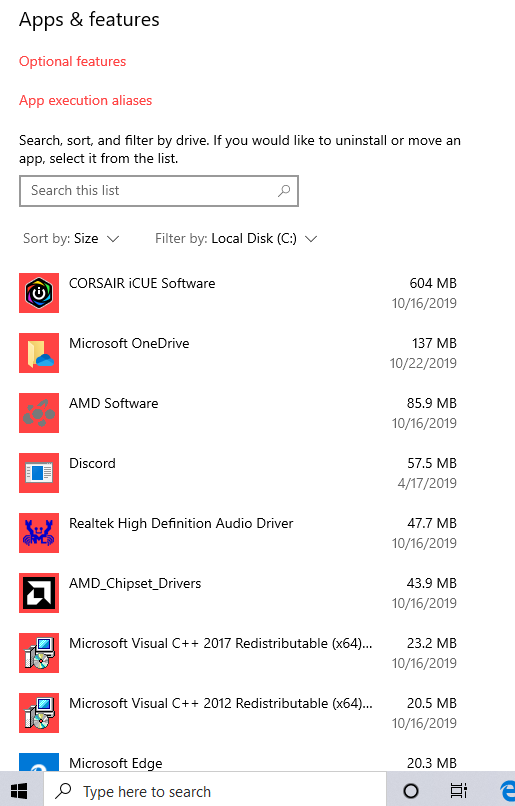Select the Microsoft Edge name
Viewport: 515px width, 806px height.
point(116,763)
